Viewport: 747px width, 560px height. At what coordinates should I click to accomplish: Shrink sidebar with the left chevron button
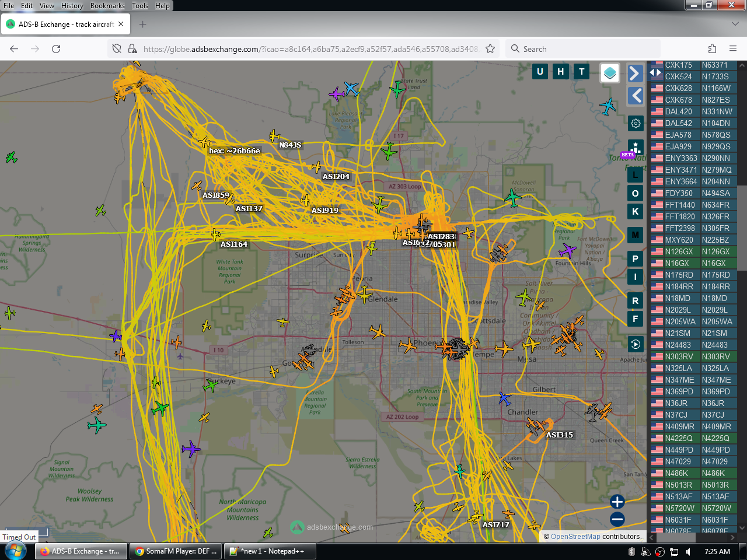636,96
